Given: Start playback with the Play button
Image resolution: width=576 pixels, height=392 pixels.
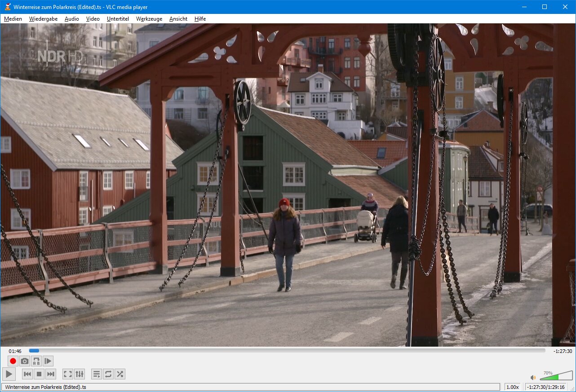Looking at the screenshot, I should pyautogui.click(x=9, y=374).
